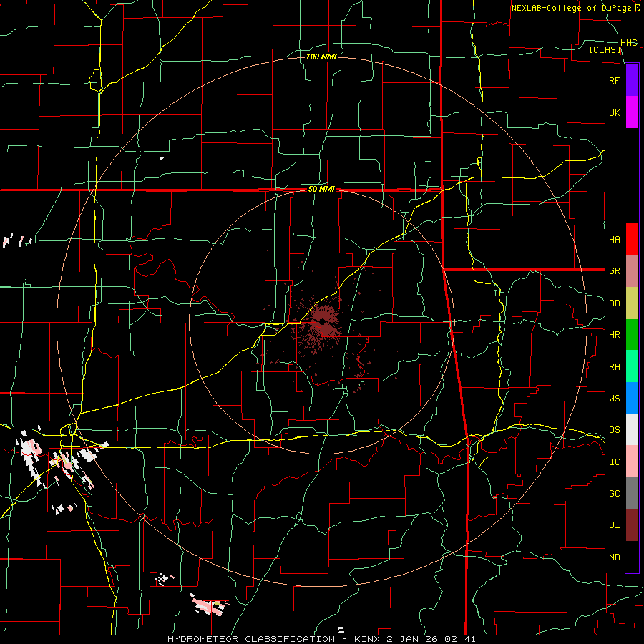Click the biological echo cluster at radar center

324,323
